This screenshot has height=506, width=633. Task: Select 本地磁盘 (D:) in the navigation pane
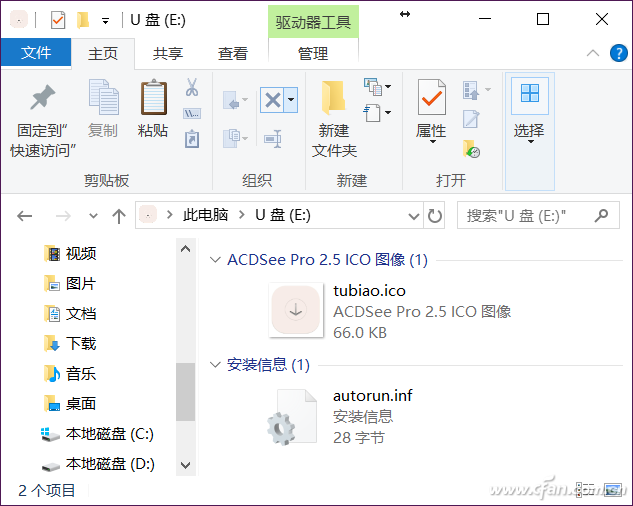[97, 464]
